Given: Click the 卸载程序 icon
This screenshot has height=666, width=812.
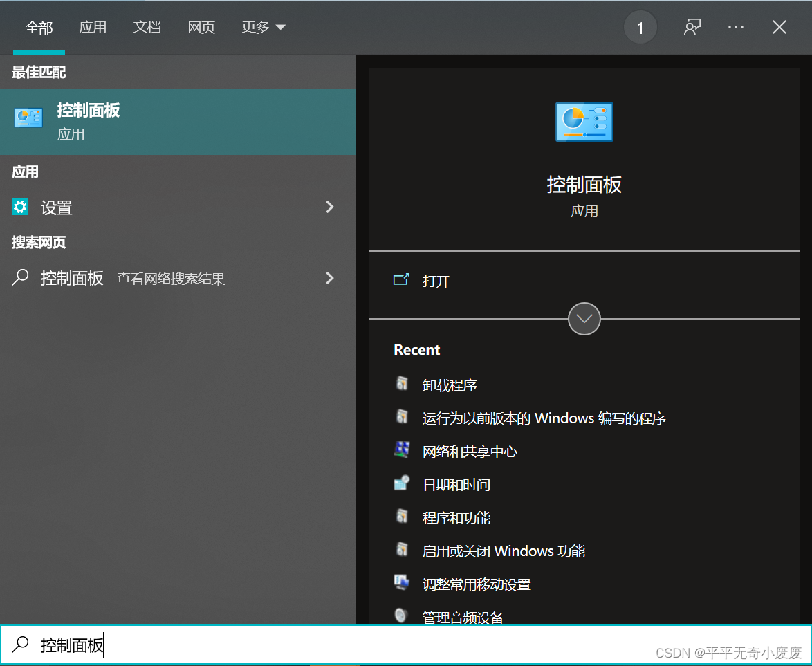Looking at the screenshot, I should (402, 384).
